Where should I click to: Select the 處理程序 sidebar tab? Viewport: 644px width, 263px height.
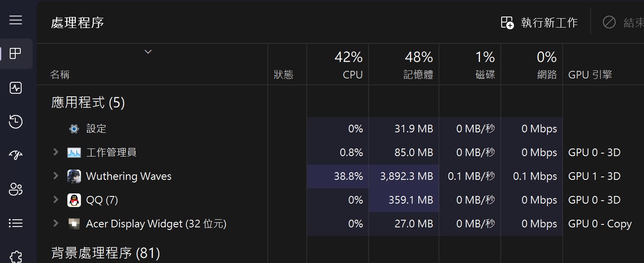(x=16, y=54)
